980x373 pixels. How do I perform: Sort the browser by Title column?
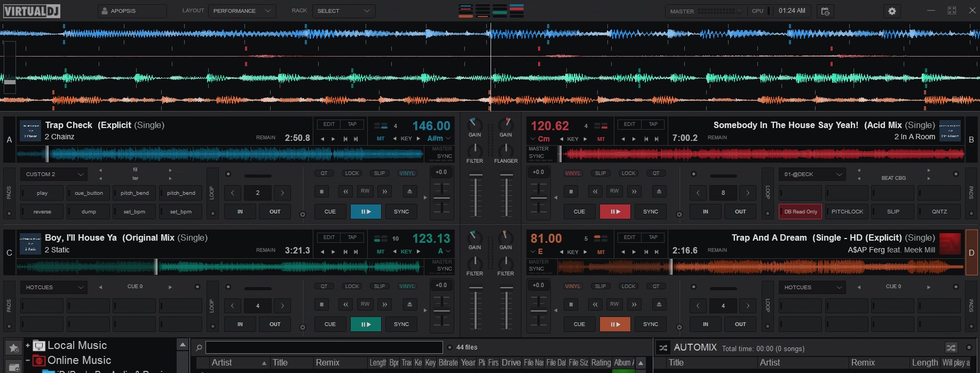click(291, 363)
